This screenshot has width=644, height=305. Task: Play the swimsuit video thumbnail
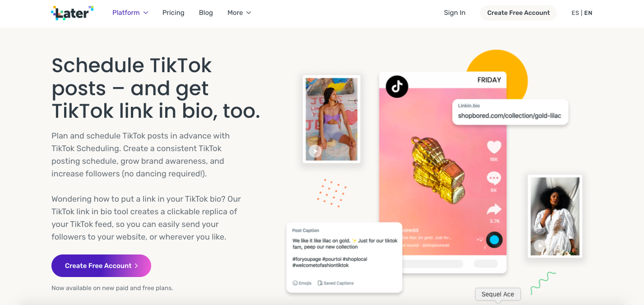315,151
